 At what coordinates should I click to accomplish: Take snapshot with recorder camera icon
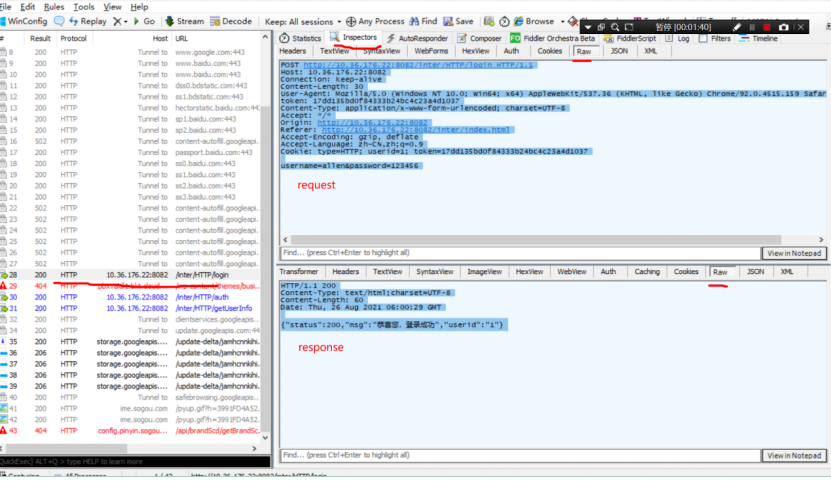pos(784,26)
